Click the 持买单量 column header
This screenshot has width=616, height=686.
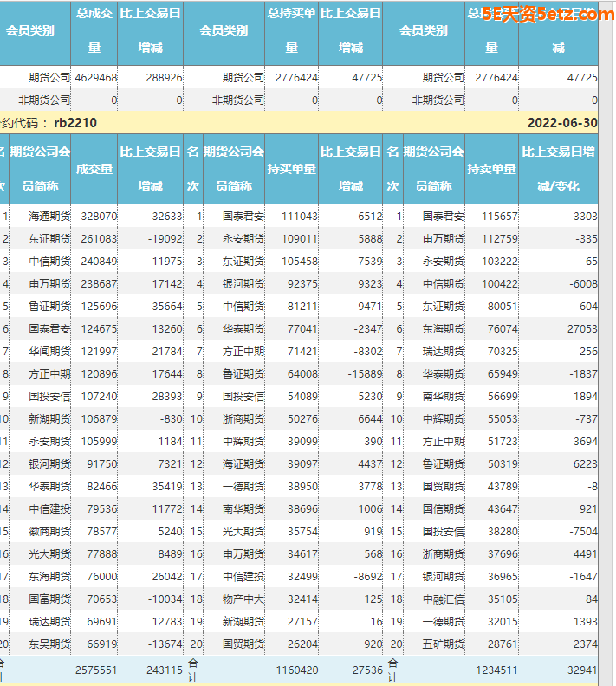pos(291,169)
